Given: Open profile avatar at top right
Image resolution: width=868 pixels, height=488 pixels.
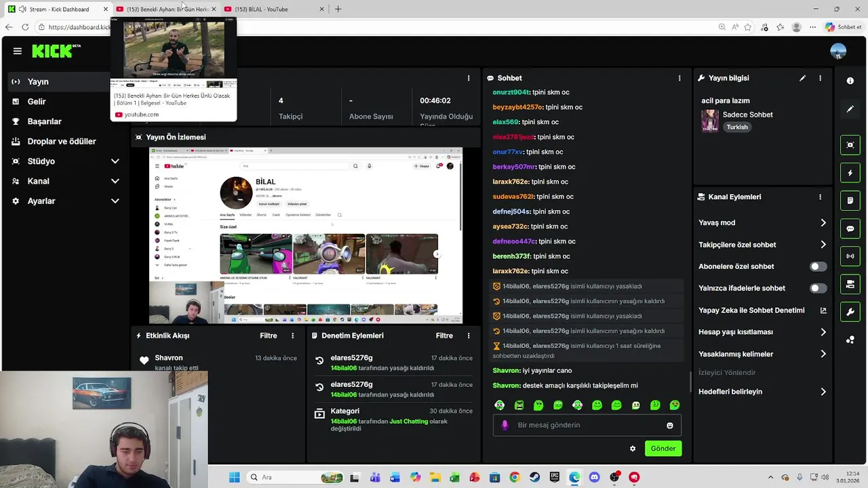Looking at the screenshot, I should (838, 51).
